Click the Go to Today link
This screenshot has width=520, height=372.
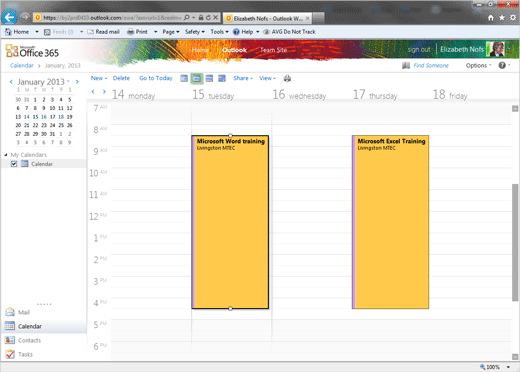point(156,78)
